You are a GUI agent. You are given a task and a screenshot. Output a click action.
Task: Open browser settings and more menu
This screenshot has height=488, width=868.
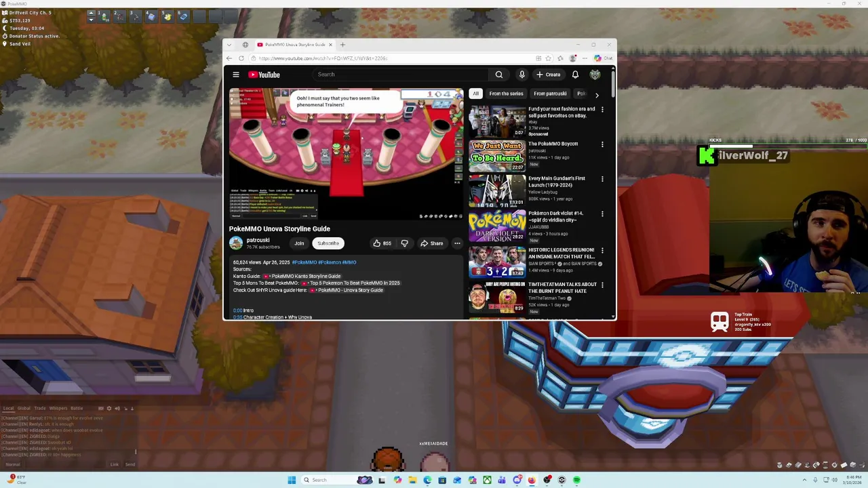[585, 58]
